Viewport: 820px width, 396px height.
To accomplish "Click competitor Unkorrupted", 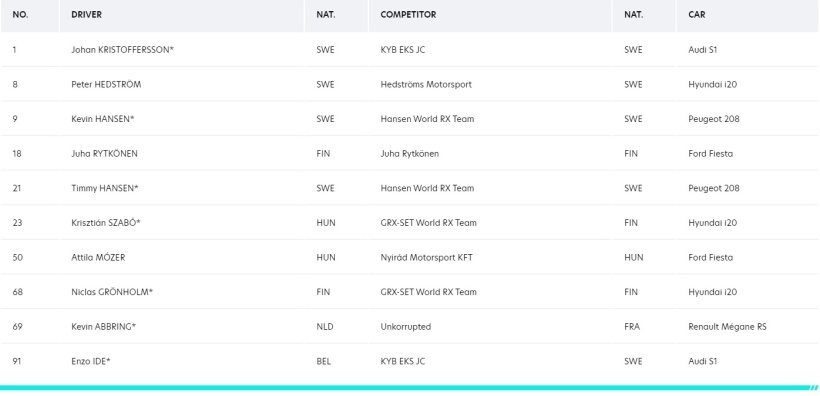I will click(406, 326).
